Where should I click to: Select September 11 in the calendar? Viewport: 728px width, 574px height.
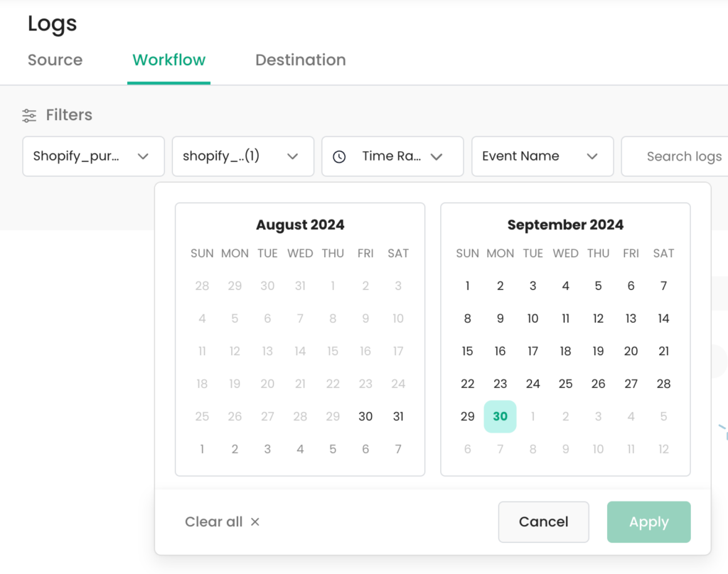[565, 318]
